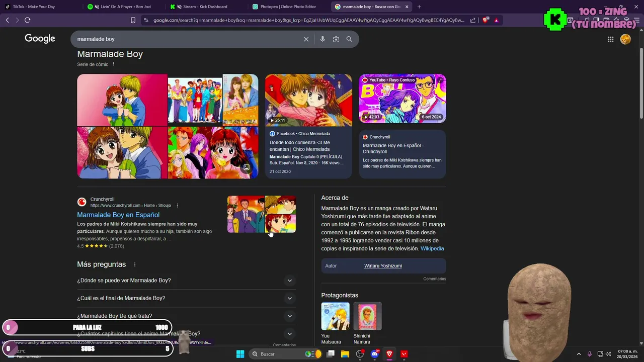Open a new tab with the plus icon
Viewport: 644px width, 362px height.
[x=419, y=7]
